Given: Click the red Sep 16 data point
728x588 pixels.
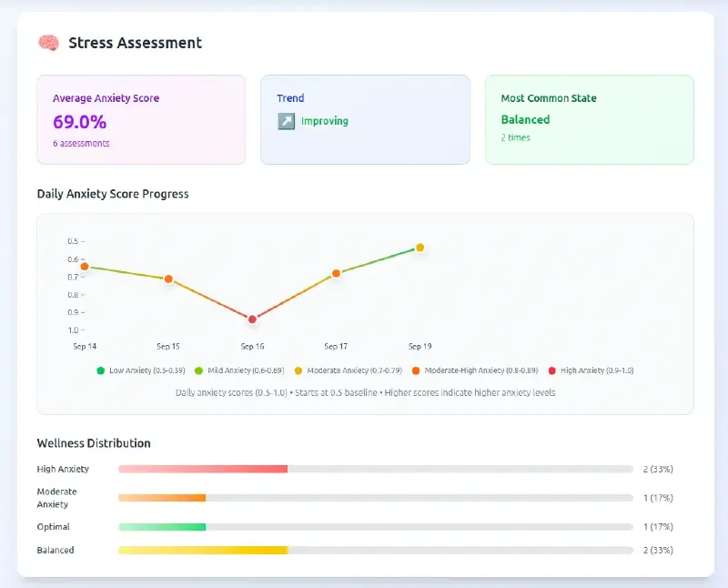Looking at the screenshot, I should point(252,319).
